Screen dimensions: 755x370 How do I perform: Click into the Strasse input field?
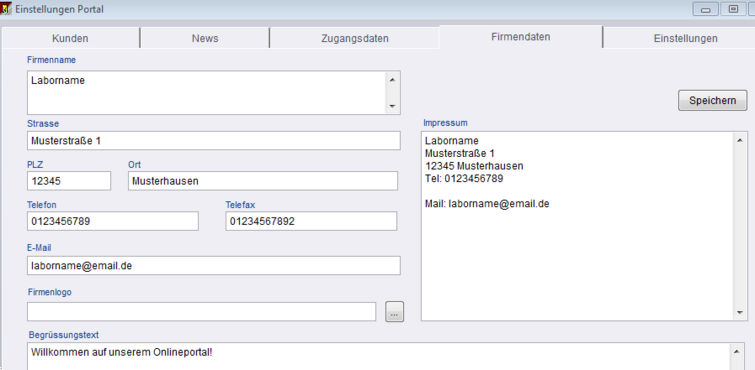pyautogui.click(x=214, y=141)
